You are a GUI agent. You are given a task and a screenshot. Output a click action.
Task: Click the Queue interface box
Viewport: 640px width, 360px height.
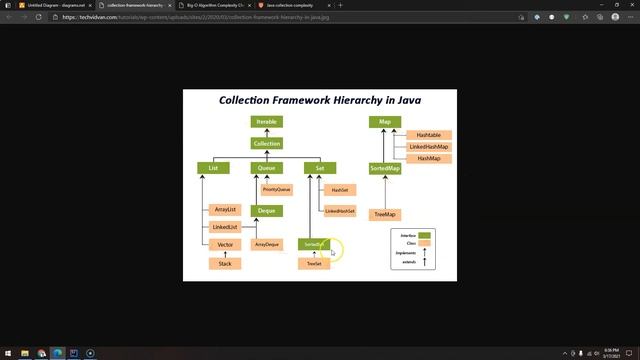coord(267,168)
